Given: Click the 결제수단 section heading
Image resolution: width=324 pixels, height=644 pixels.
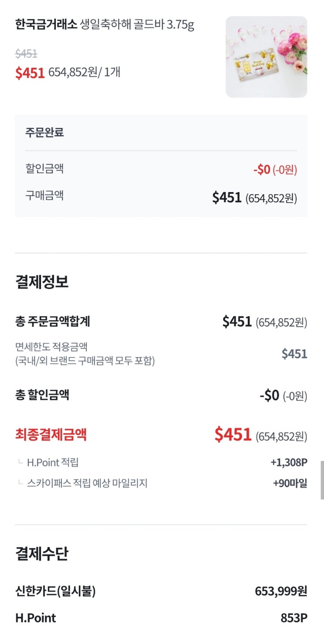Looking at the screenshot, I should [42, 554].
